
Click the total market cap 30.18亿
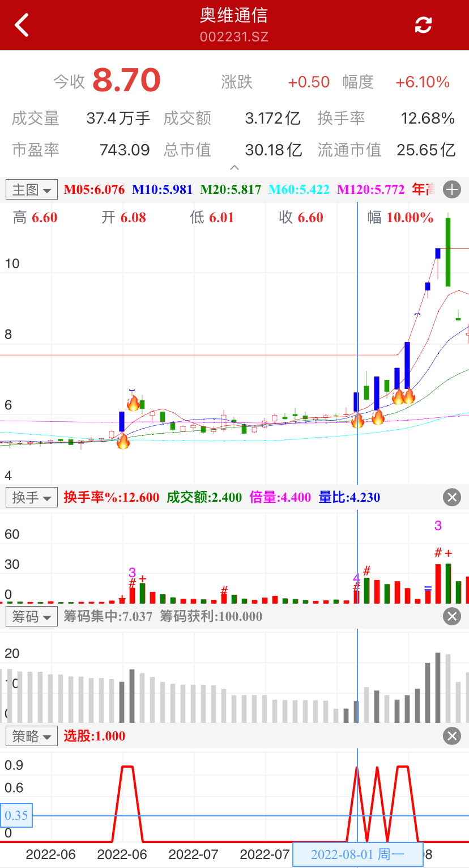pos(274,150)
